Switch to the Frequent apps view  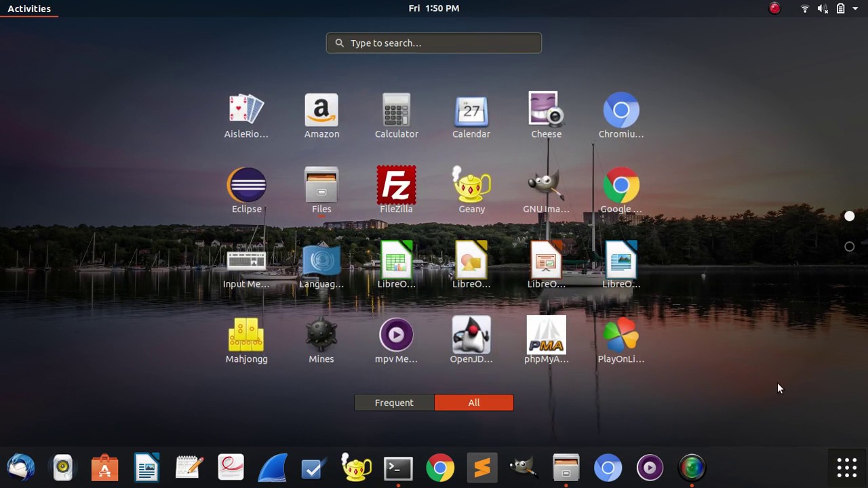coord(394,403)
